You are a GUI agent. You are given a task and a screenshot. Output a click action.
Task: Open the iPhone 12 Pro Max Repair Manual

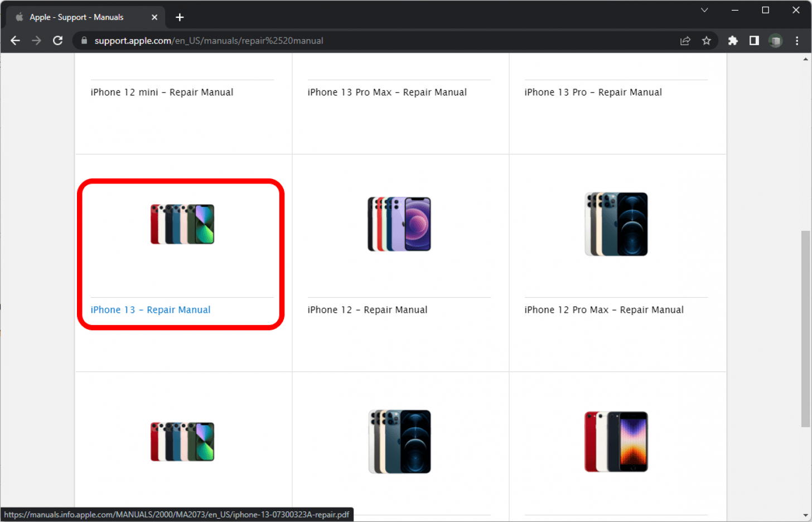pyautogui.click(x=604, y=310)
